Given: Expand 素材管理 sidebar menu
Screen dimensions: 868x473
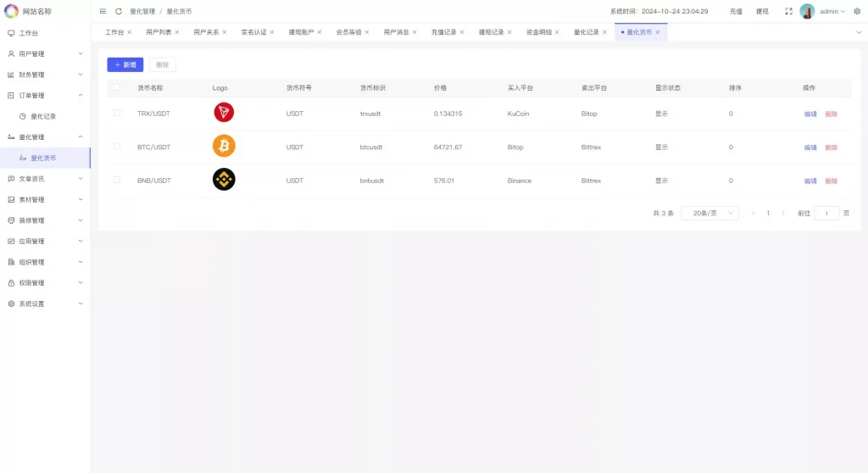Looking at the screenshot, I should click(x=45, y=199).
